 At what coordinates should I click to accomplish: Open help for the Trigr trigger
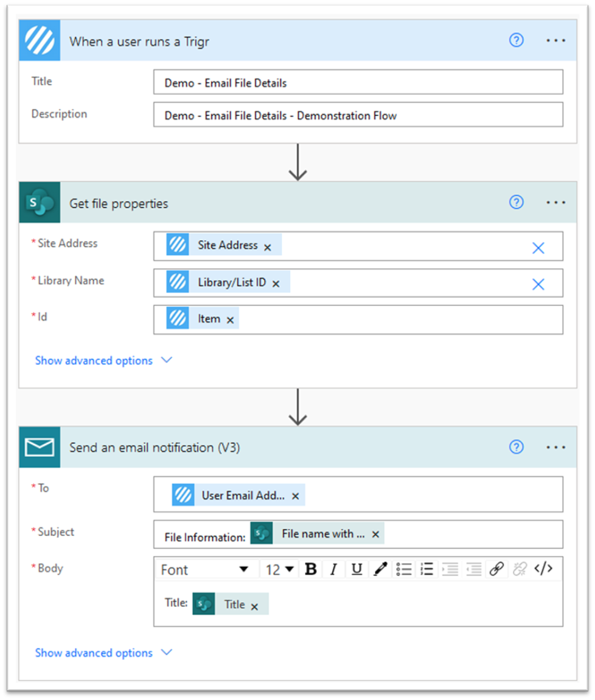(516, 41)
